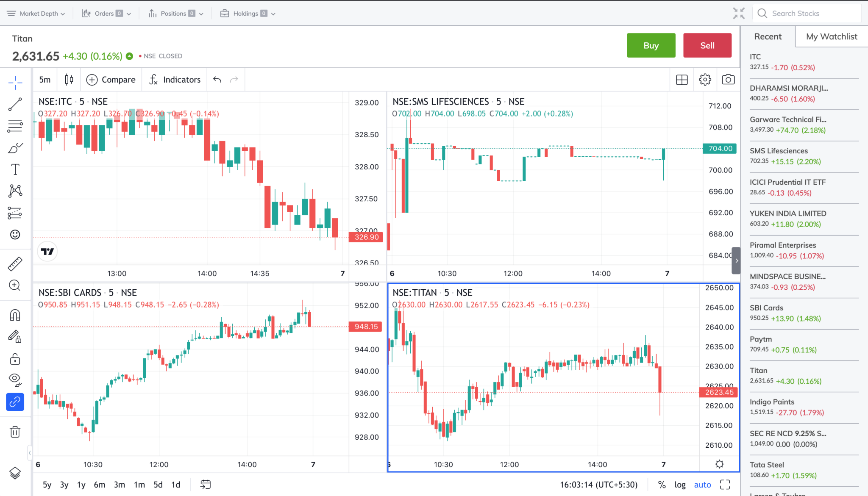This screenshot has height=496, width=868.
Task: Select the crosshair cursor tool
Action: click(x=15, y=83)
